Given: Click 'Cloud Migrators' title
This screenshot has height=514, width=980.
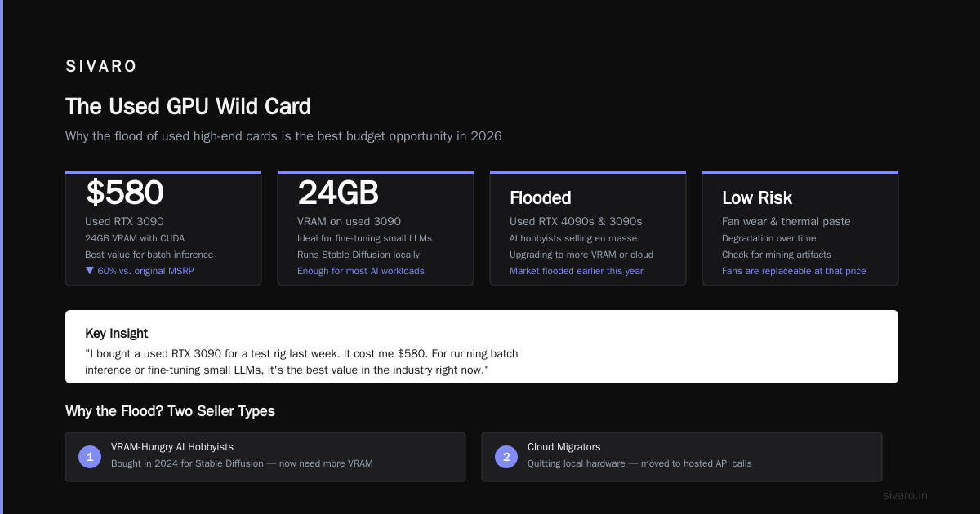Looking at the screenshot, I should pyautogui.click(x=563, y=447).
